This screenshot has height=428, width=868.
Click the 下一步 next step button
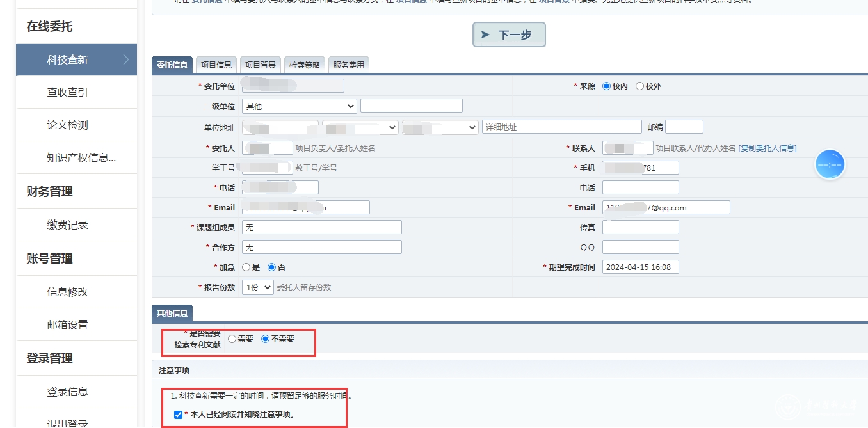pos(509,35)
